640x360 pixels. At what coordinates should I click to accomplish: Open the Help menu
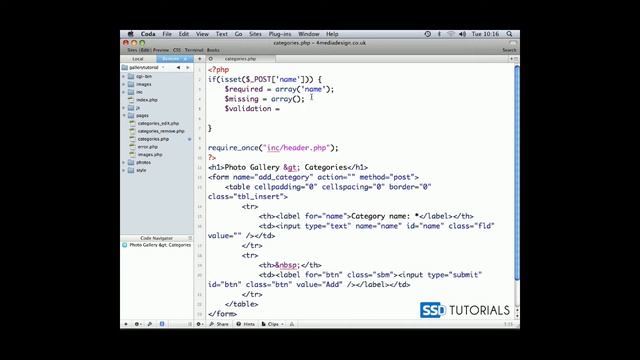(x=332, y=34)
